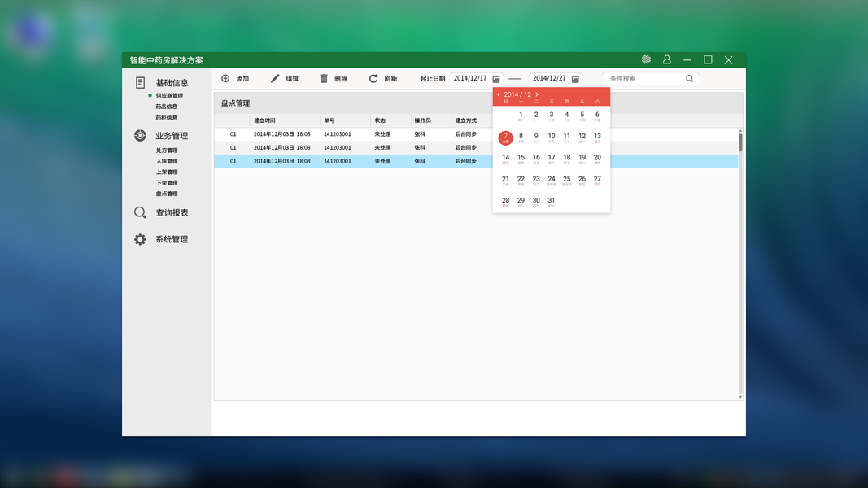Select 供应商管理 in the sidebar
868x488 pixels.
point(169,96)
